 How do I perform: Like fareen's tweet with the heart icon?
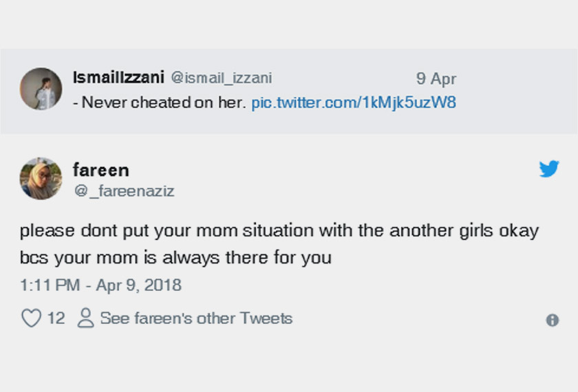tap(32, 318)
